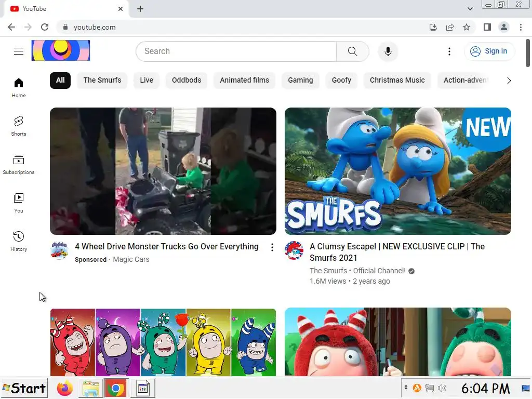This screenshot has height=399, width=532.
Task: Open file explorer from taskbar
Action: [90, 389]
